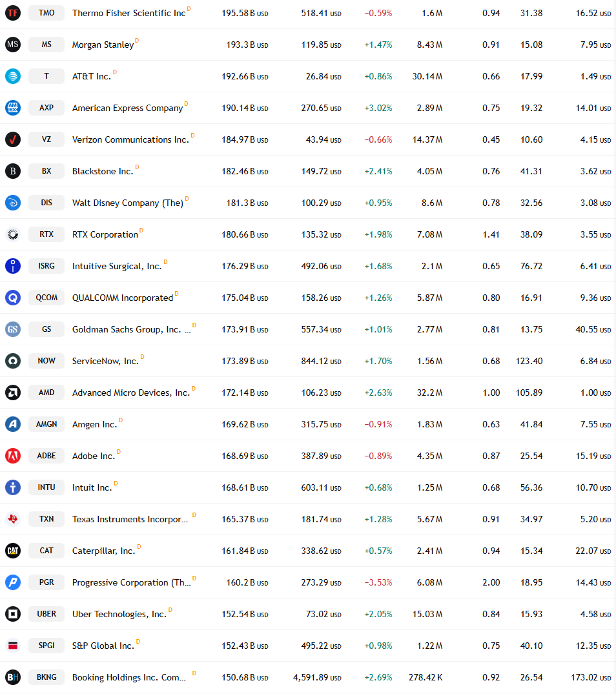Open Blackstone Inc. company link
The height and width of the screenshot is (694, 616).
[x=103, y=171]
